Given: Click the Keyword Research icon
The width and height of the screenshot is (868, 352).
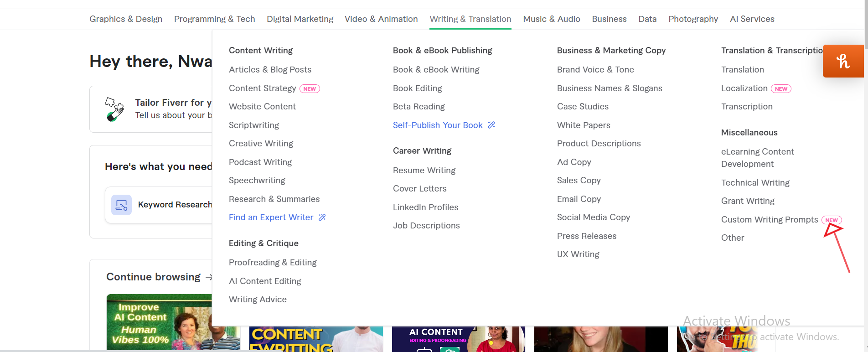Looking at the screenshot, I should point(121,205).
